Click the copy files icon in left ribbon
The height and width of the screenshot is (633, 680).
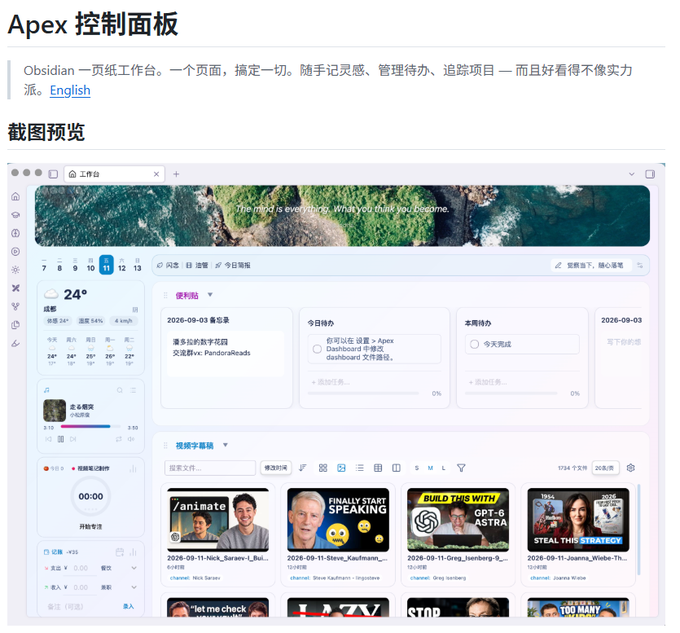pos(16,325)
